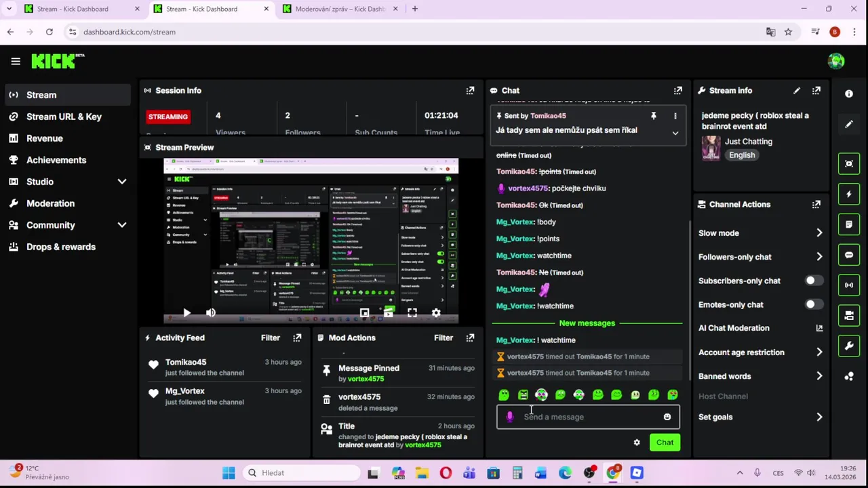Click the three-dots cluster icon in right rail
Screen dimensions: 868x488
849,376
